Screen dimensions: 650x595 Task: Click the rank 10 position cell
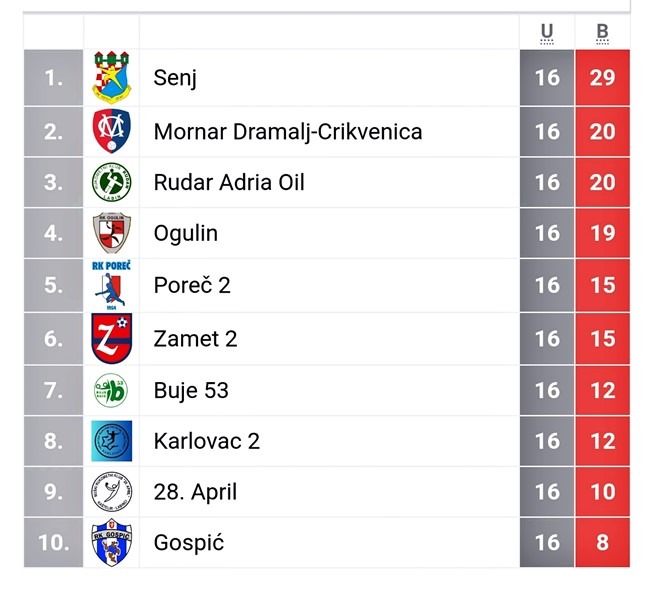(x=53, y=543)
